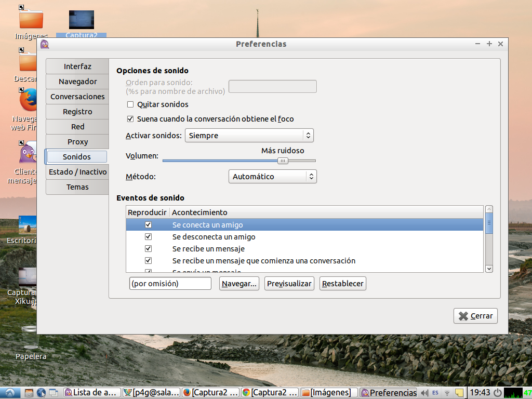
Task: Click the Restablecer button
Action: (343, 284)
